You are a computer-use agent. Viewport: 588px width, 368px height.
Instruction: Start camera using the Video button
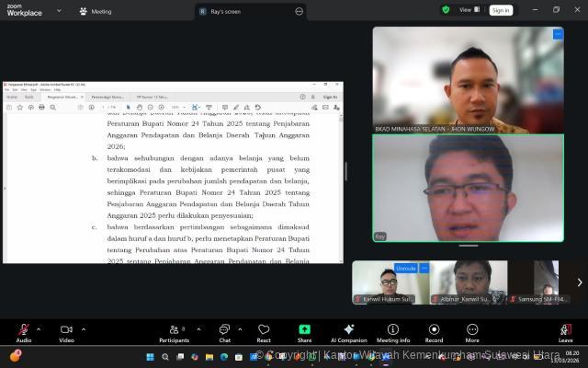66,331
